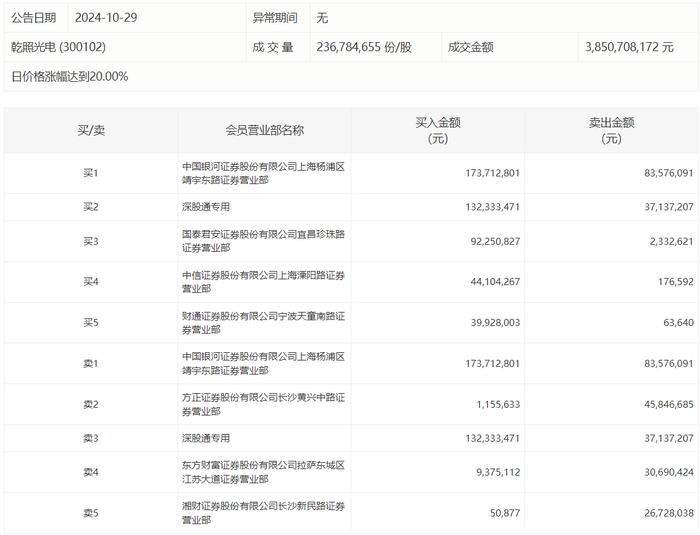Select buy amount 173,712,801 in 卖1 row
The width and height of the screenshot is (700, 535).
pyautogui.click(x=492, y=364)
